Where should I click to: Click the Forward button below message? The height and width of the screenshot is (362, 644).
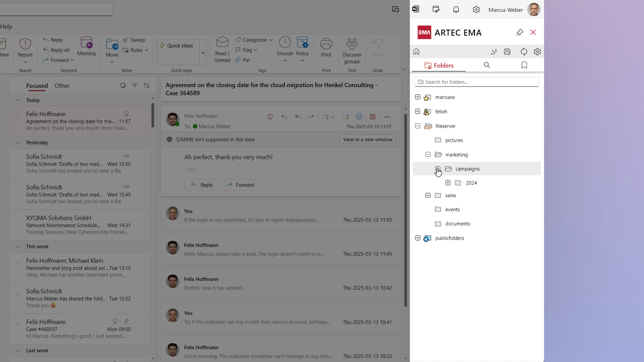coord(239,185)
